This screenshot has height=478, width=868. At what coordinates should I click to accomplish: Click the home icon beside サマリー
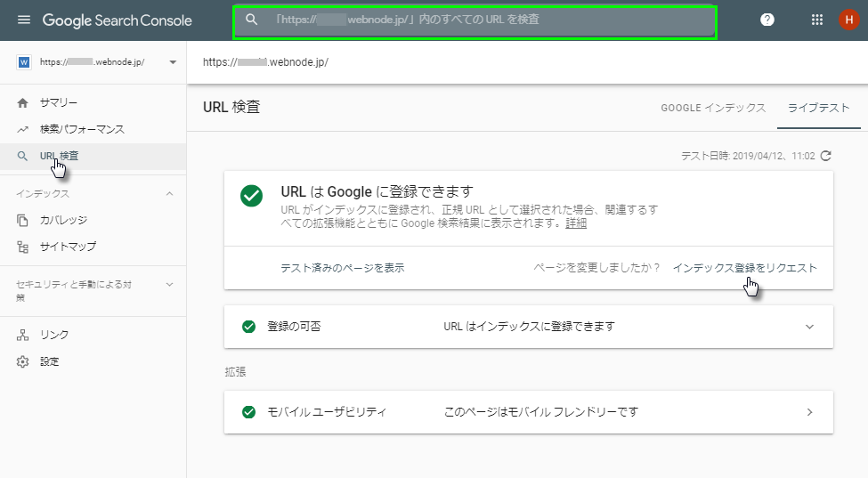point(22,103)
